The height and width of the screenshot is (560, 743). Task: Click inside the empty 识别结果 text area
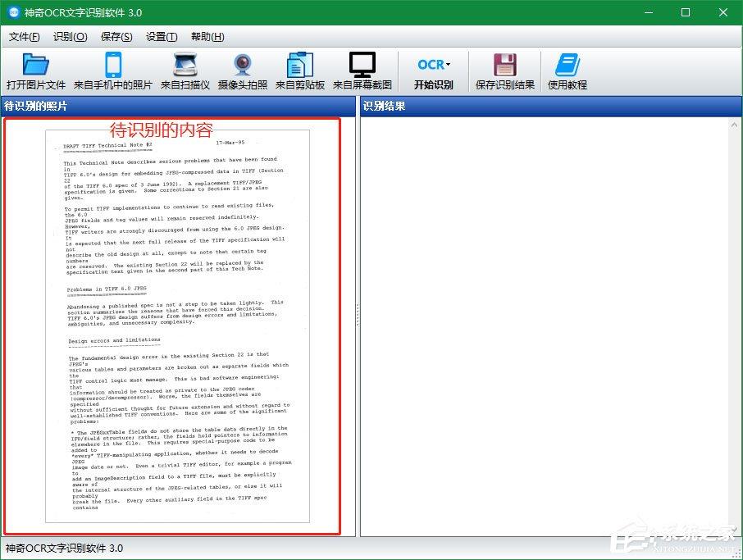(544, 326)
